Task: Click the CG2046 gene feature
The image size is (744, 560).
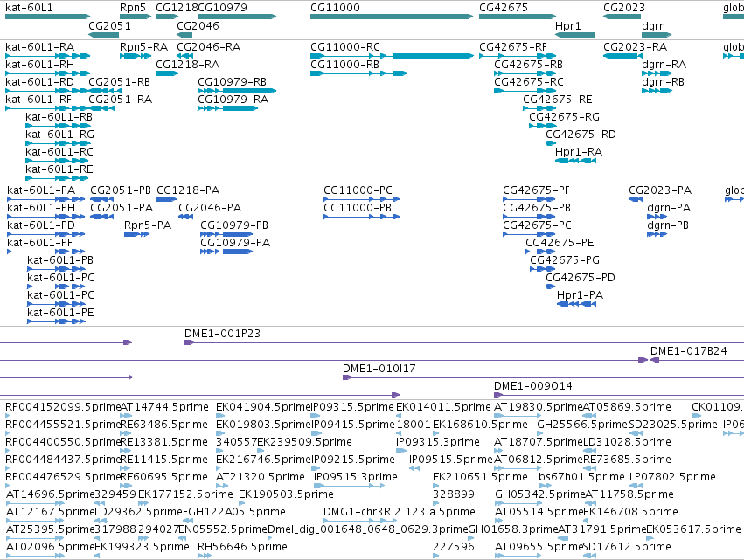Action: pyautogui.click(x=184, y=35)
